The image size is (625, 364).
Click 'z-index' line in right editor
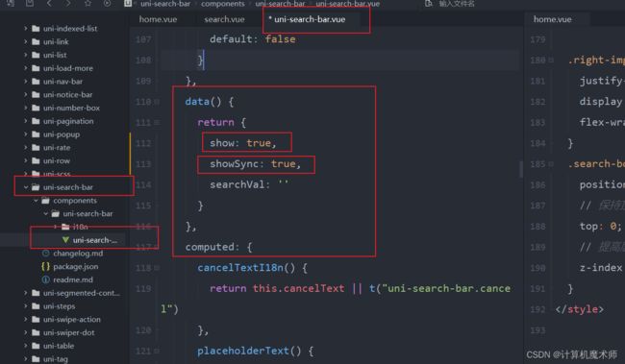coord(601,268)
